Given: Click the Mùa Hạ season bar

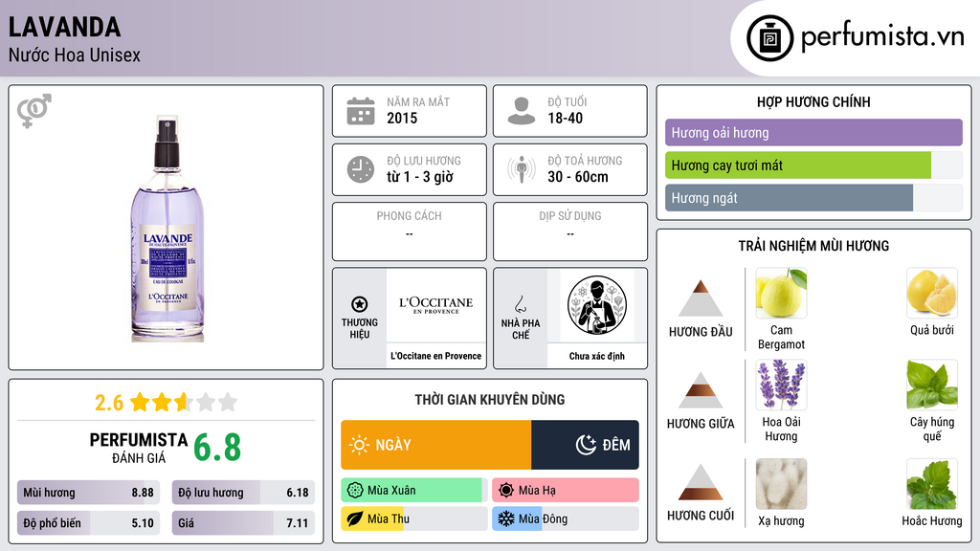Looking at the screenshot, I should [566, 491].
